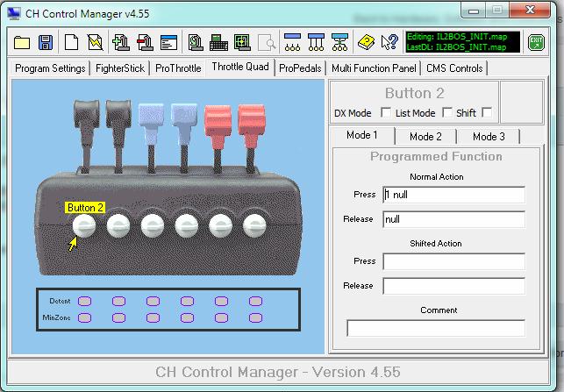Toggle MinZone indicator under right red lever
Viewport: 564px width, 392px height.
pos(255,317)
